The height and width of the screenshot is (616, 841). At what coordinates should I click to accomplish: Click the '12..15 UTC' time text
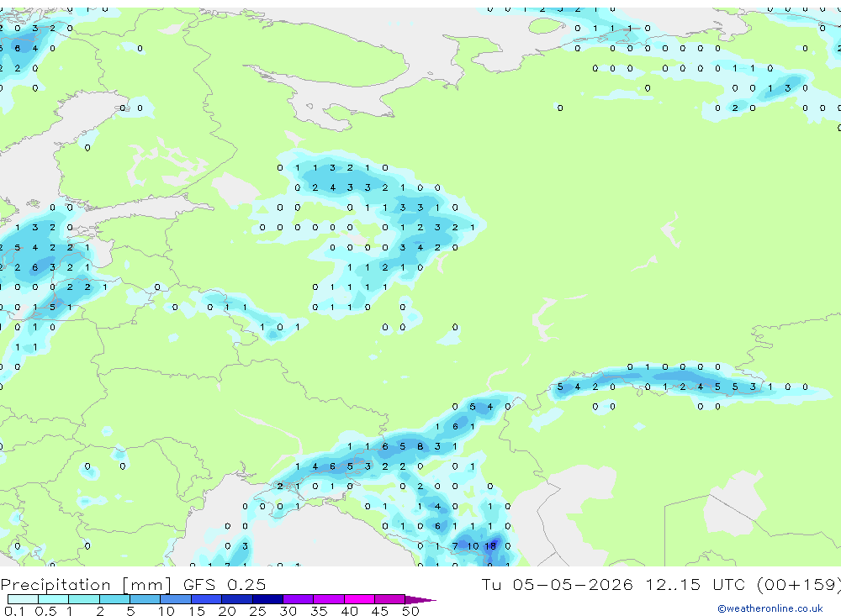(x=696, y=584)
